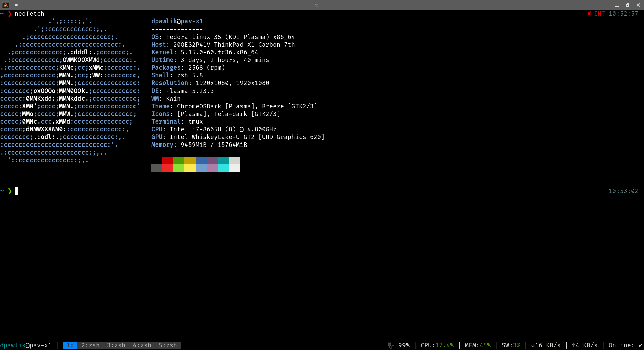The width and height of the screenshot is (644, 350).
Task: Click the OS line 'Fedora Linux 35'
Action: pyautogui.click(x=194, y=37)
